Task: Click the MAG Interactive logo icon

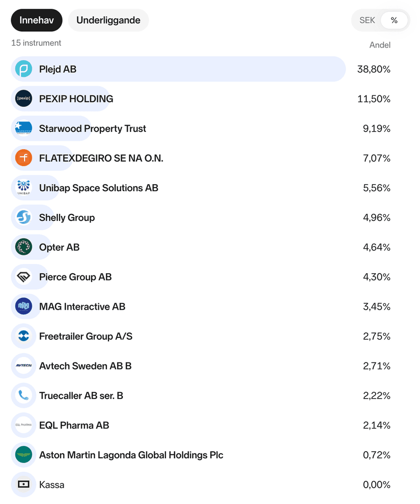Action: coord(24,307)
